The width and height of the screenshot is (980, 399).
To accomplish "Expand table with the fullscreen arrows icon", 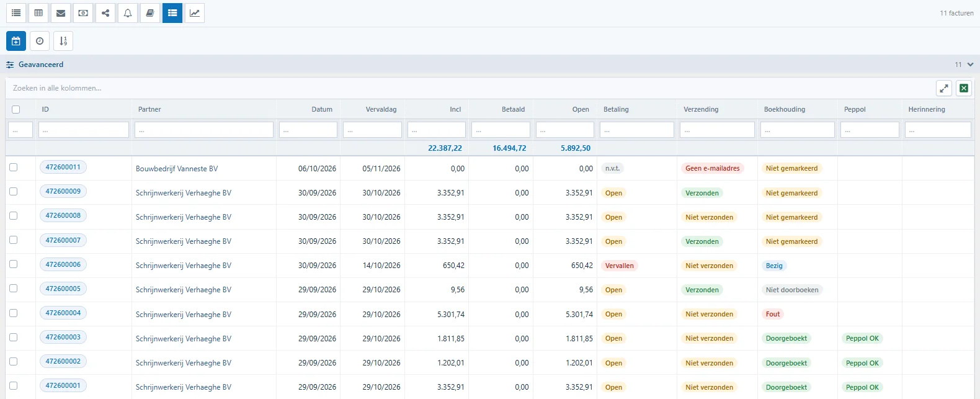I will (944, 88).
